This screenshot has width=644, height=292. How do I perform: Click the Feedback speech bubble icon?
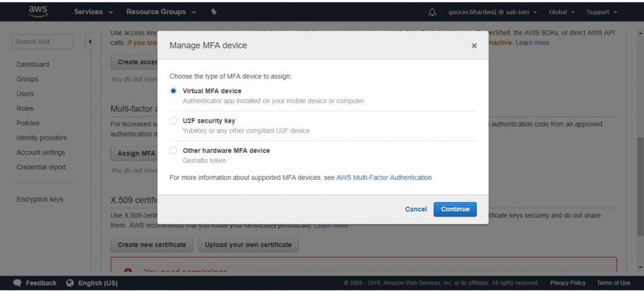pyautogui.click(x=17, y=283)
